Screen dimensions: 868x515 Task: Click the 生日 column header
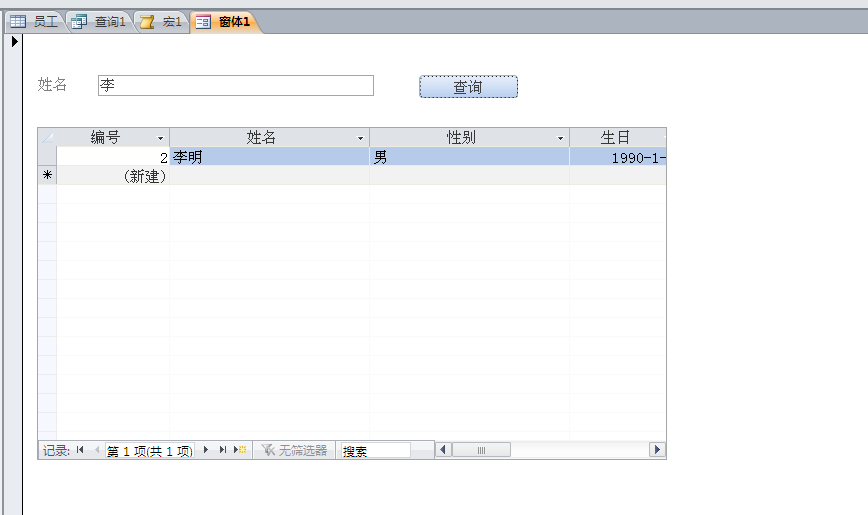click(x=618, y=137)
